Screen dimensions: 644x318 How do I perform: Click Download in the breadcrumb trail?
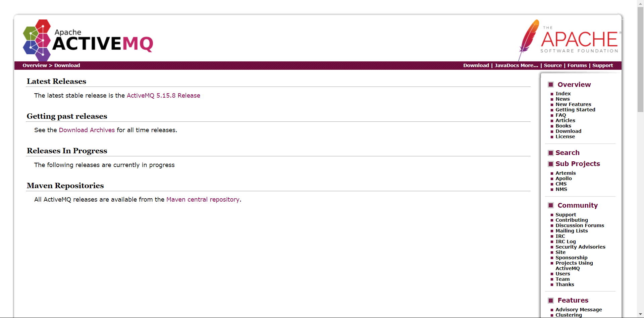67,65
